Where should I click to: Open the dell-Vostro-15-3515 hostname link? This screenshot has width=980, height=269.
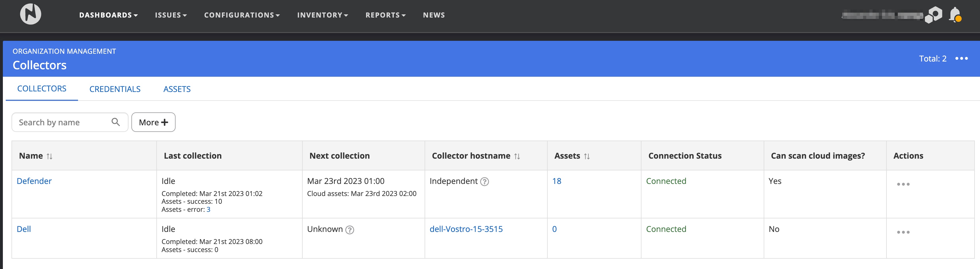click(x=466, y=229)
